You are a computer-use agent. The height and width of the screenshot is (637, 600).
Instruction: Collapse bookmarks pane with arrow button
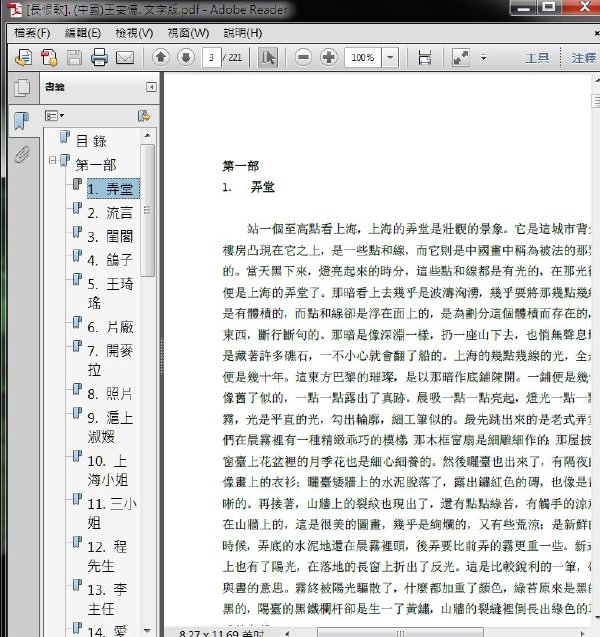tap(152, 87)
